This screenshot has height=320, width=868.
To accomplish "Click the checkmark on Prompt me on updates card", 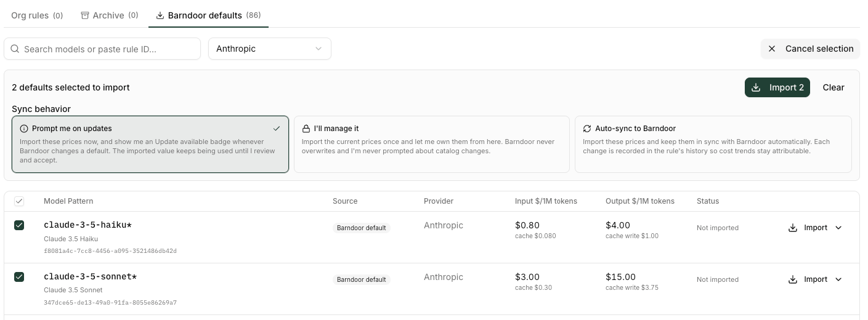I will (x=277, y=129).
